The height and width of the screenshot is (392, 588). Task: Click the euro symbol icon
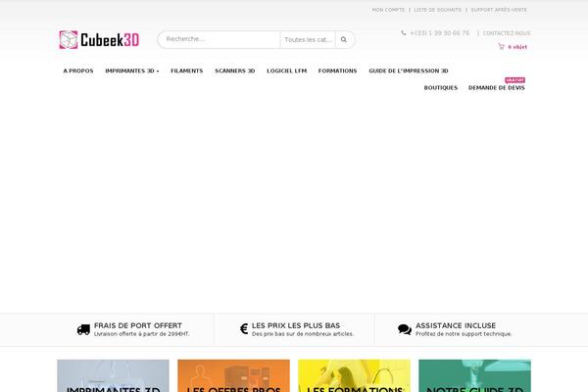(x=244, y=329)
